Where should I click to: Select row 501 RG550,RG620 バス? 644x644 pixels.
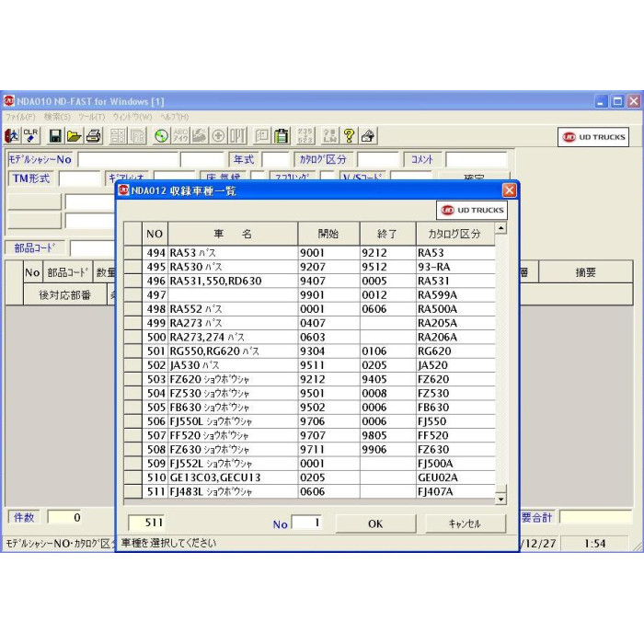click(310, 351)
